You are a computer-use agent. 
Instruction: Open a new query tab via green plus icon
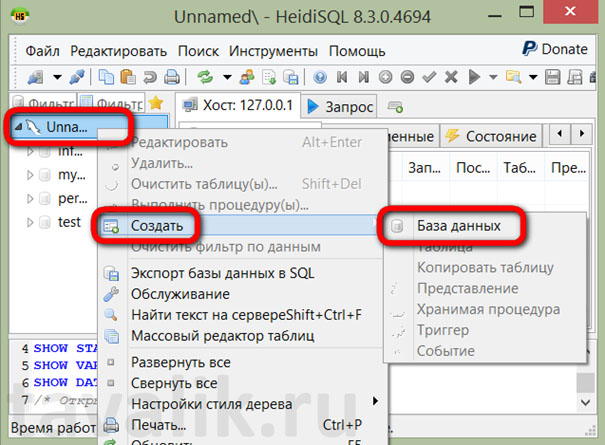(395, 107)
